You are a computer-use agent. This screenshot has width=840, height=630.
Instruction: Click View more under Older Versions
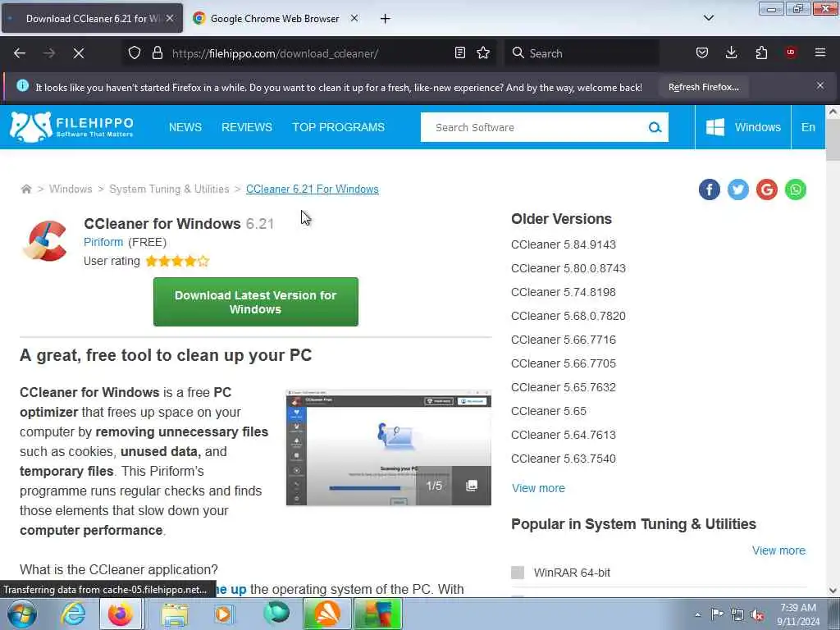click(x=538, y=488)
